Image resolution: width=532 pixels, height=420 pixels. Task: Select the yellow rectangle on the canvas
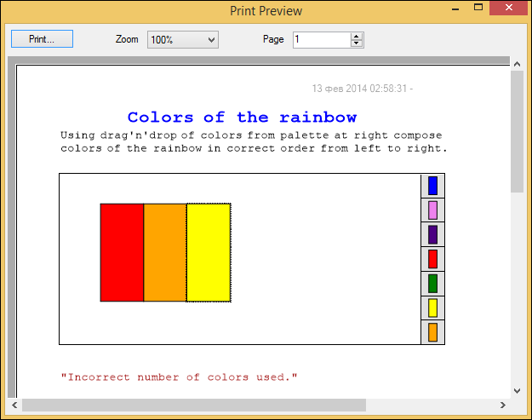(x=209, y=252)
